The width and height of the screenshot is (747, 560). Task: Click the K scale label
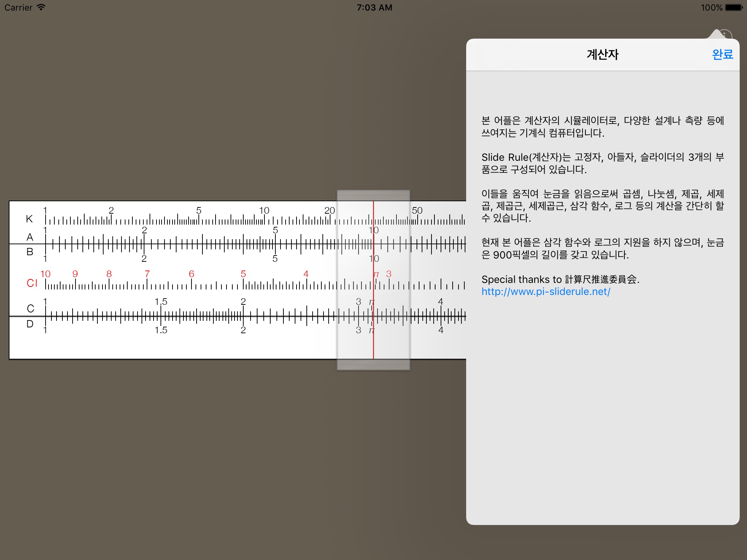[x=30, y=219]
